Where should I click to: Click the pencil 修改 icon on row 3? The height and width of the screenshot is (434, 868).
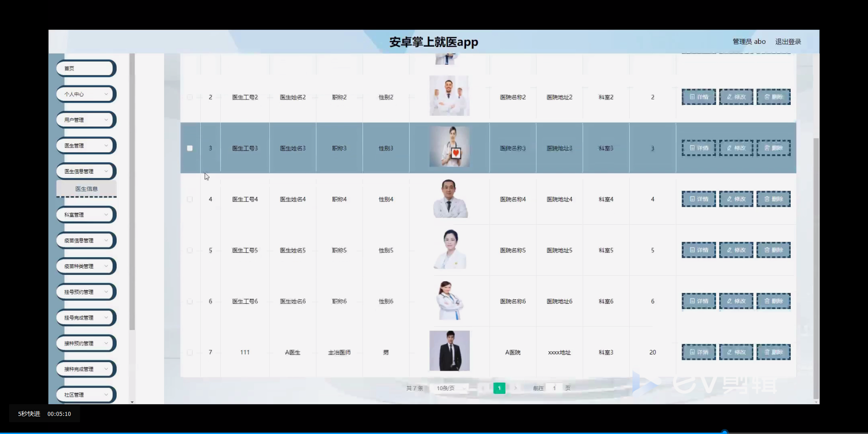pos(736,148)
